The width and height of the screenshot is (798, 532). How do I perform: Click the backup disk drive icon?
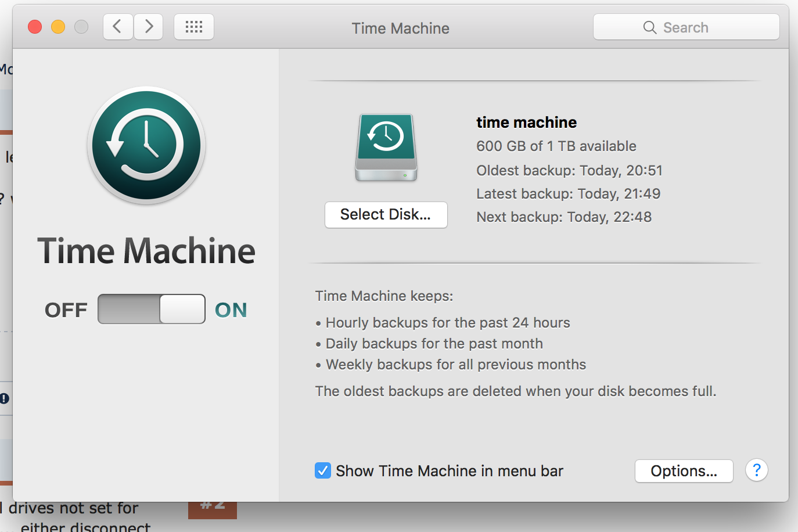pyautogui.click(x=386, y=148)
